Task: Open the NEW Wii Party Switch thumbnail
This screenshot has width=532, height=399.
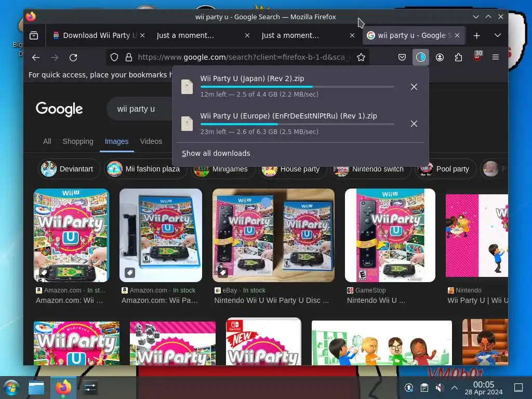Action: 263,342
